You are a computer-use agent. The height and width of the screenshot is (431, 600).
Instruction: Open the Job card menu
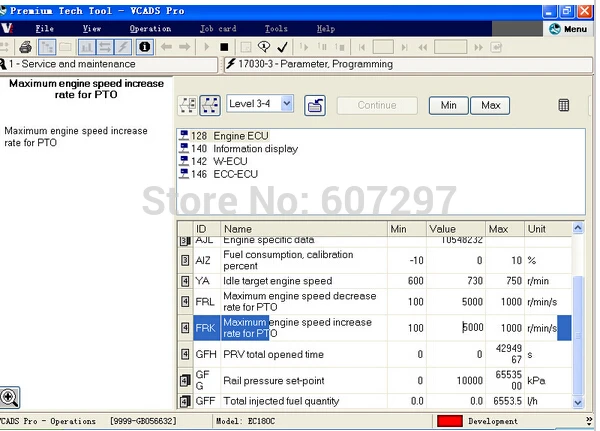pyautogui.click(x=218, y=29)
